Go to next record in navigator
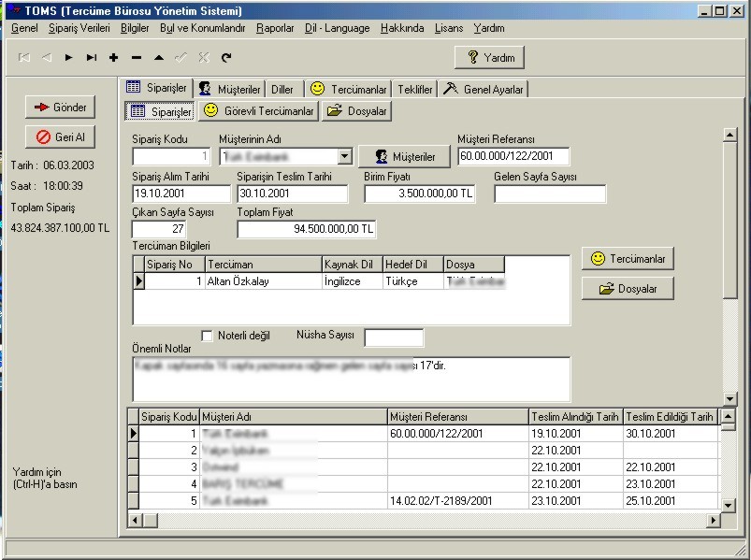The image size is (751, 560). pos(68,58)
